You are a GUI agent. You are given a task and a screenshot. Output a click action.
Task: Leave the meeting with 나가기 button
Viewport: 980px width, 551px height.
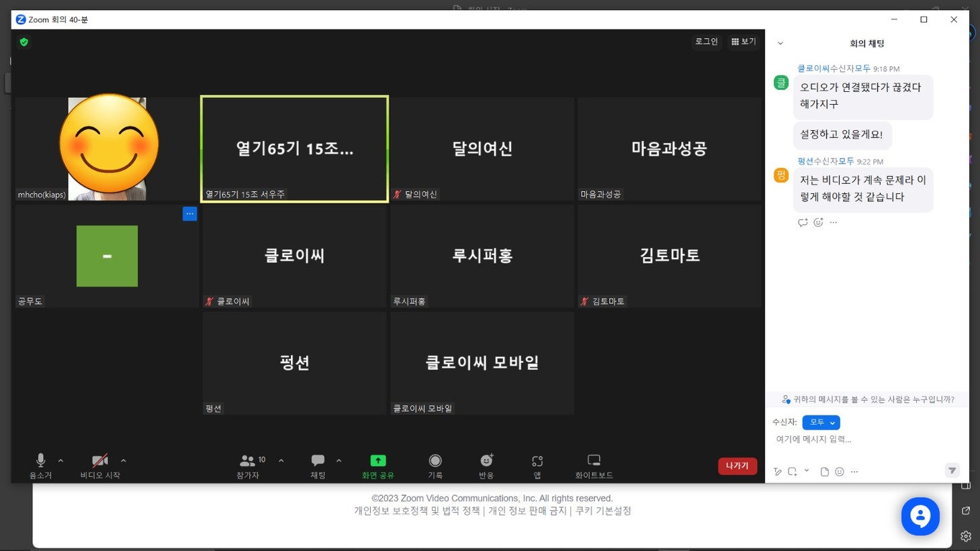pos(737,466)
